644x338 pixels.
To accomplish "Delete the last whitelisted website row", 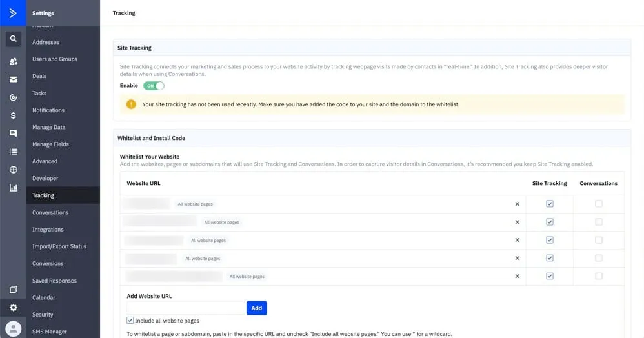I will coord(517,276).
